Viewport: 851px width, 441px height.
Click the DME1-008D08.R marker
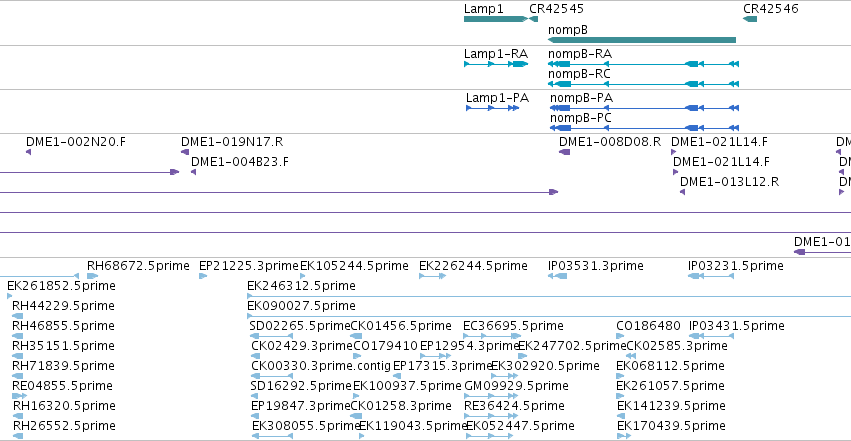(564, 152)
